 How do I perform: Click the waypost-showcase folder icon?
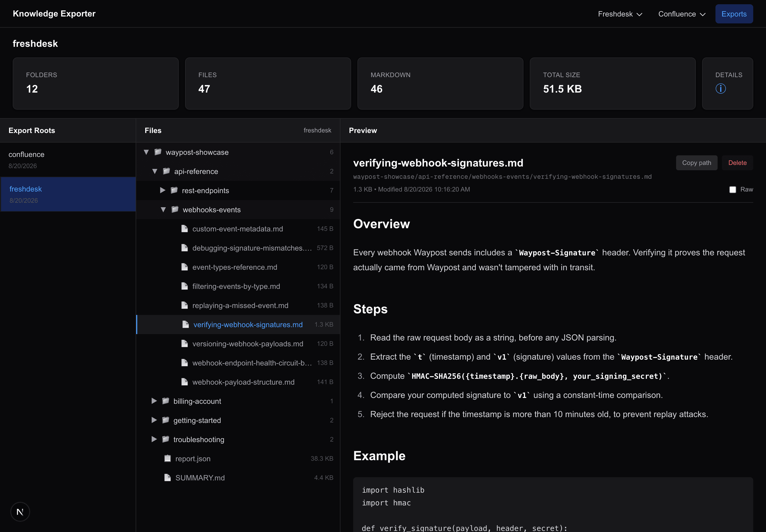158,152
